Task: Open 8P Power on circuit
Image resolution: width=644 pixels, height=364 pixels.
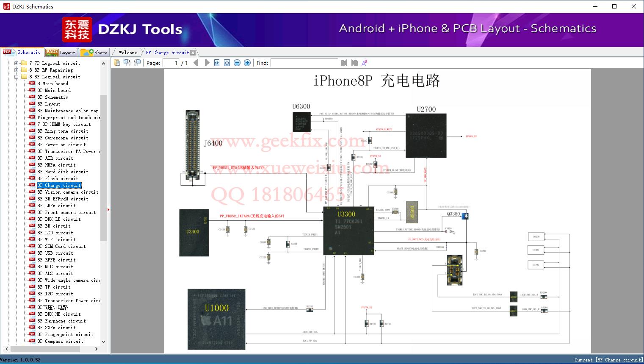Action: tap(61, 144)
